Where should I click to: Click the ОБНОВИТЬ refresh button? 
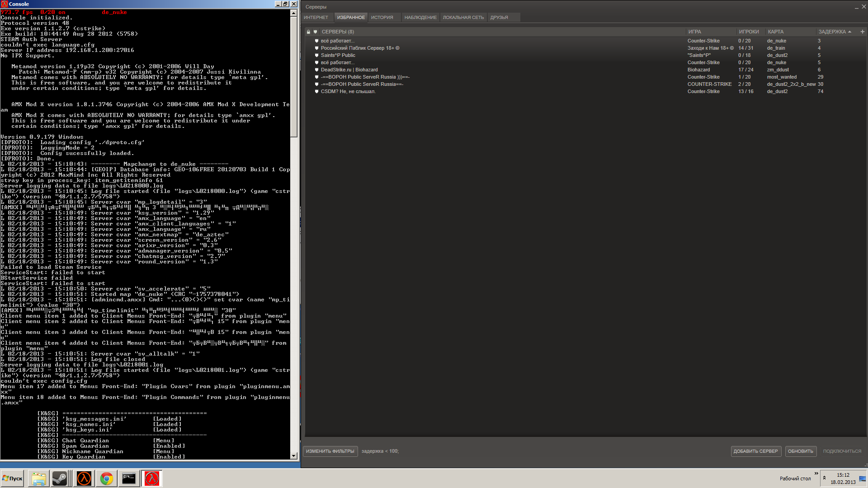(801, 451)
